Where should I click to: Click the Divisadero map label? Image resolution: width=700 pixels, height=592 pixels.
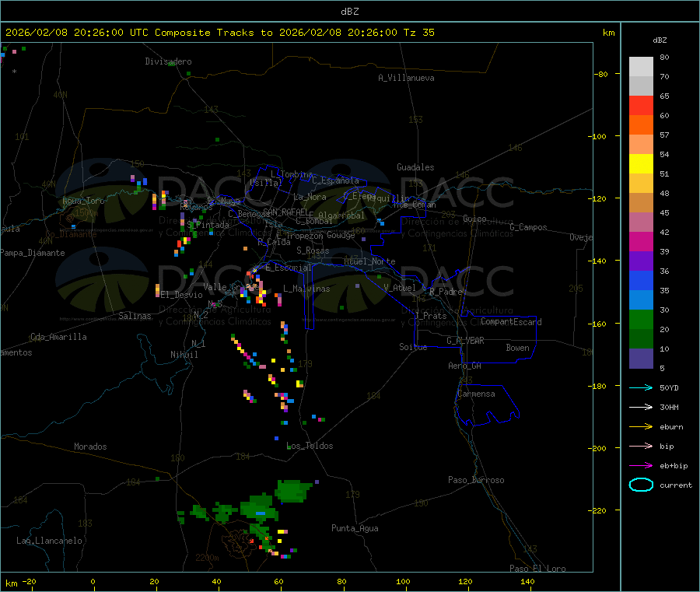pos(168,61)
